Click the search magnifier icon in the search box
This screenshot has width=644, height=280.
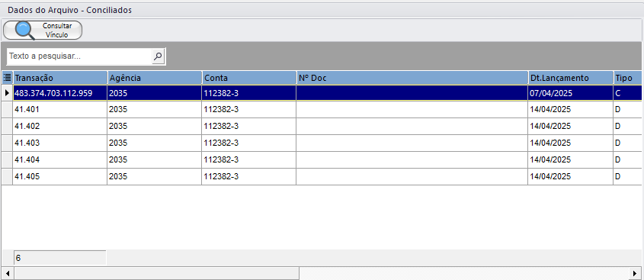[158, 56]
